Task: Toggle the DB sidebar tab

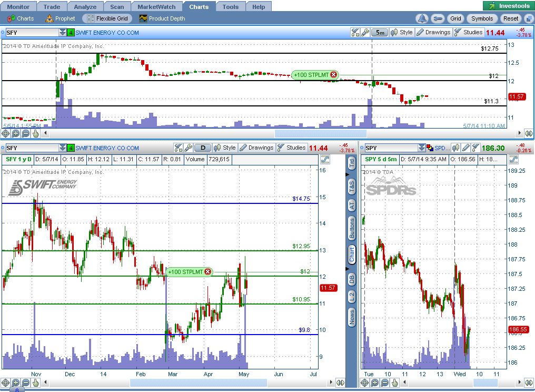Action: pos(351,279)
